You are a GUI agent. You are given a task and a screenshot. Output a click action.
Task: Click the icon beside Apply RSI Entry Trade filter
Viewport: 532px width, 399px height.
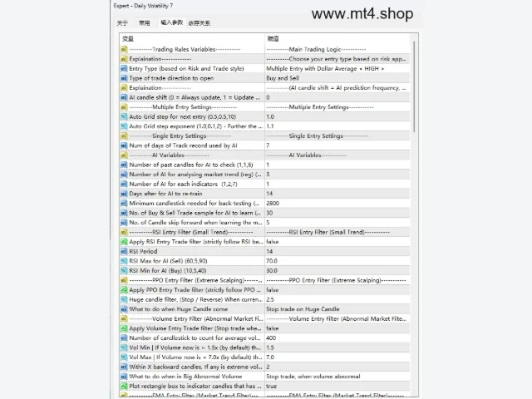124,242
